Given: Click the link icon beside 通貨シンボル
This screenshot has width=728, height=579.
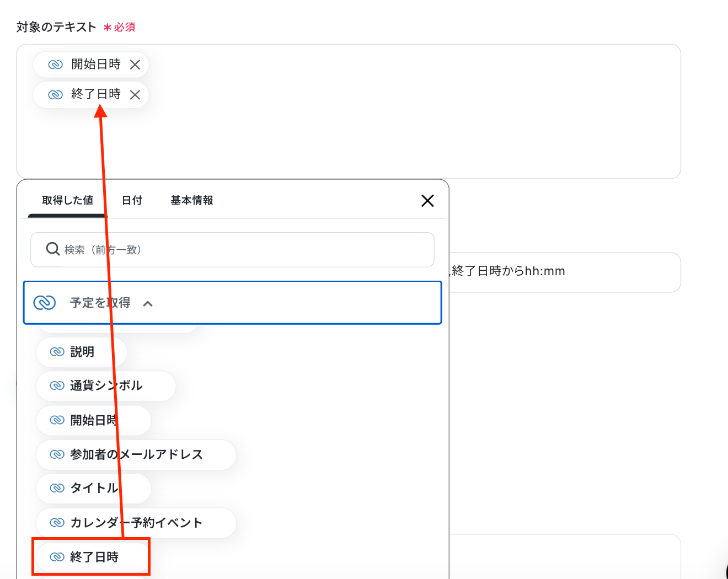Looking at the screenshot, I should 57,386.
